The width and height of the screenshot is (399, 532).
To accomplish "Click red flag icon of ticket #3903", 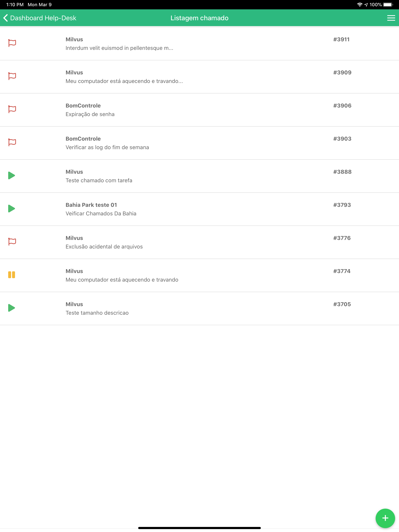I will click(12, 142).
